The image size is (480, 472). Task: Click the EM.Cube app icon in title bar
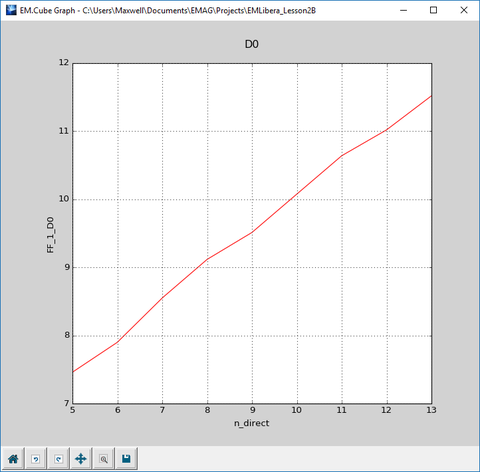pyautogui.click(x=11, y=10)
